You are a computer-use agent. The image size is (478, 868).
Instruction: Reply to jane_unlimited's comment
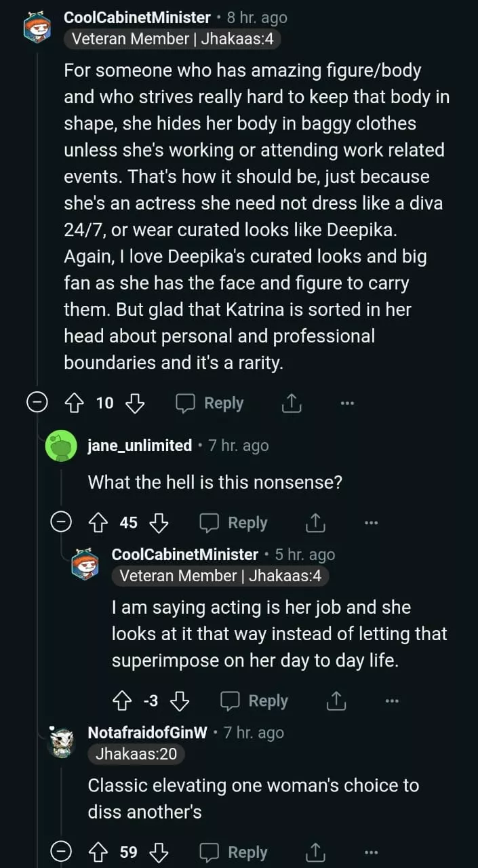[233, 523]
